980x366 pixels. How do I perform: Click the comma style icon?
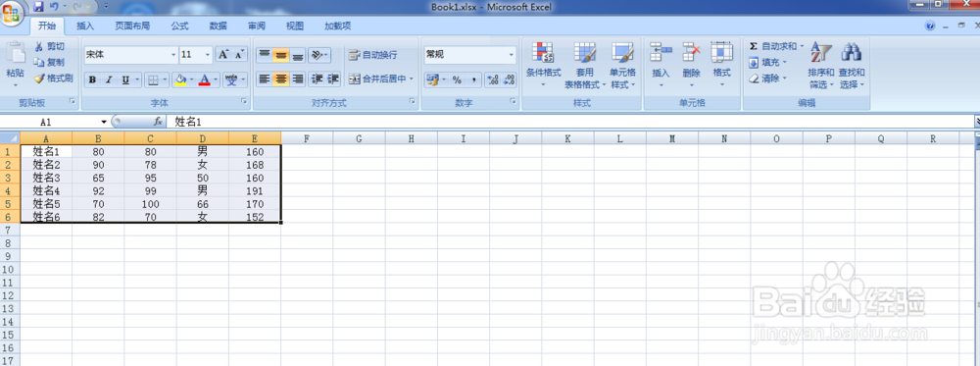click(473, 79)
